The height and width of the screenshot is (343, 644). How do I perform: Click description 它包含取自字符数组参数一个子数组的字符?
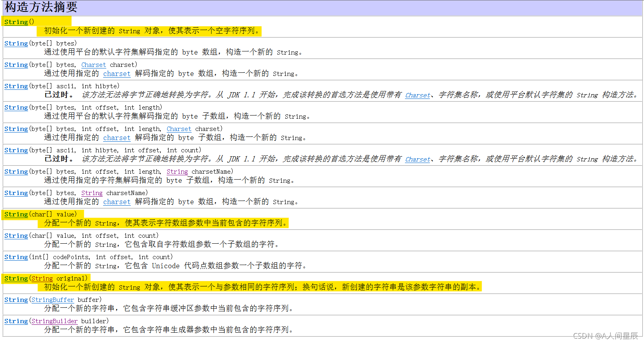pyautogui.click(x=162, y=244)
